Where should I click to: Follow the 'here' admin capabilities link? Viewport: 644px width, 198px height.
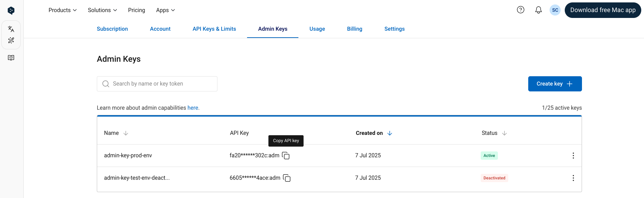pyautogui.click(x=193, y=108)
